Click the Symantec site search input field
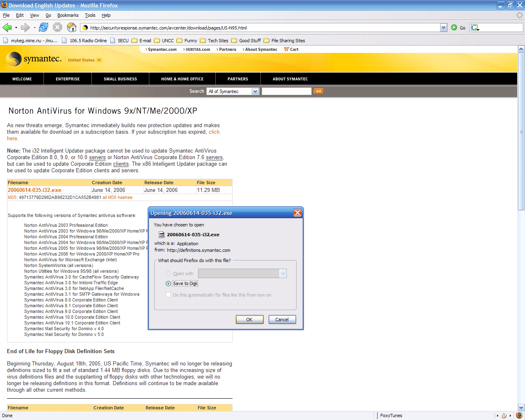Viewport: 525px width, 420px height. [287, 91]
